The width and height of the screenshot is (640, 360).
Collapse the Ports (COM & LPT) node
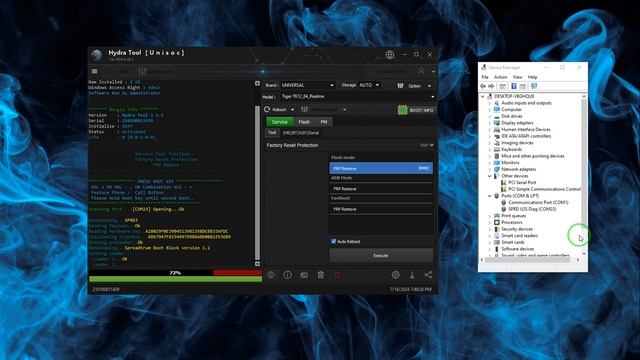(489, 196)
